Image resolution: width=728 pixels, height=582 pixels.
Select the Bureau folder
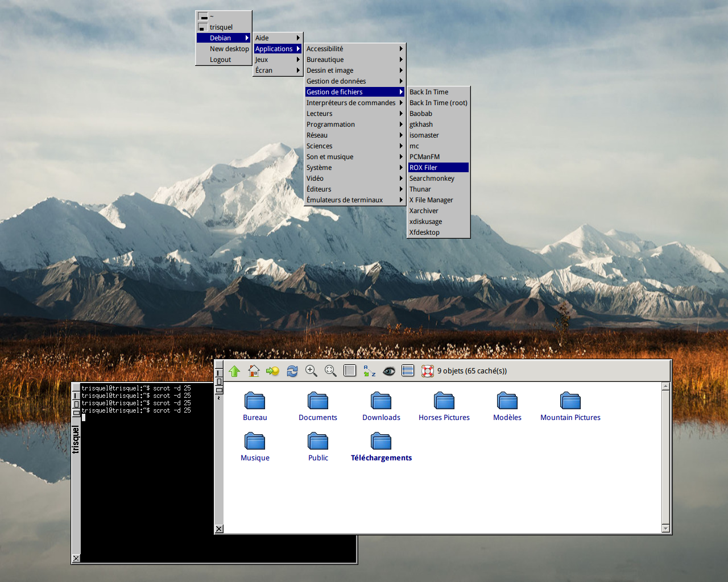(255, 406)
